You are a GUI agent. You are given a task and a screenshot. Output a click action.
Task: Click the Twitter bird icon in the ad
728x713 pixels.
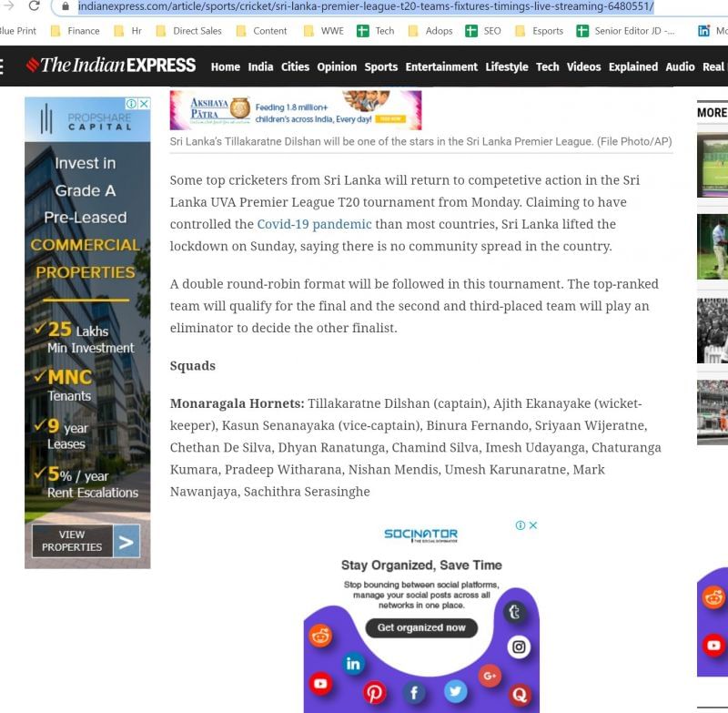tap(456, 691)
